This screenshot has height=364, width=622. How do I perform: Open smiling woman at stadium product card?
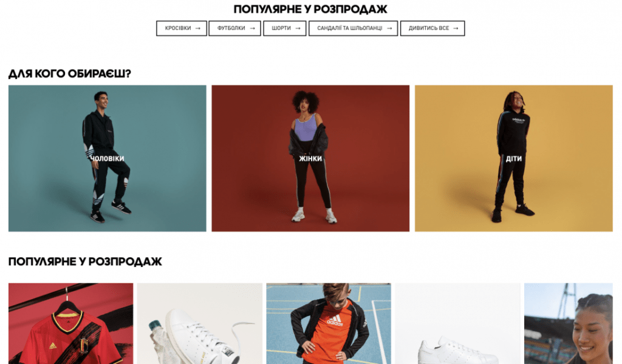pos(569,323)
